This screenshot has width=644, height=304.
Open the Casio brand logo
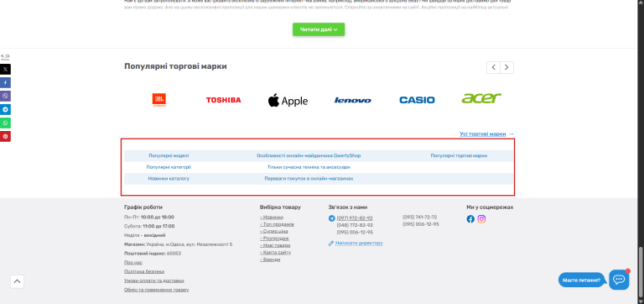(417, 100)
